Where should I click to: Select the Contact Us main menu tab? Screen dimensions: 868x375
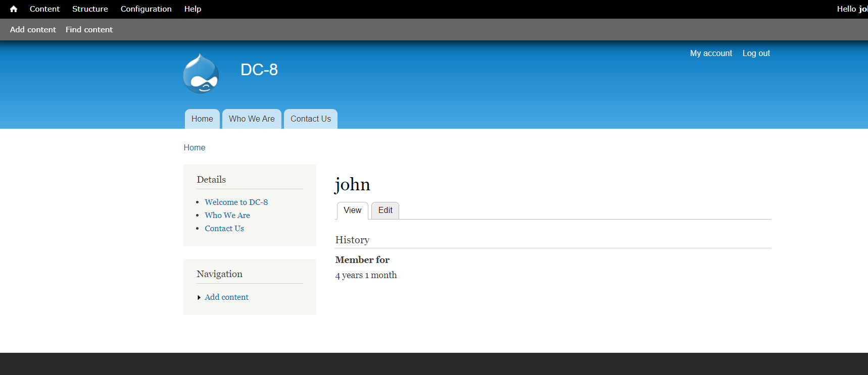coord(311,119)
